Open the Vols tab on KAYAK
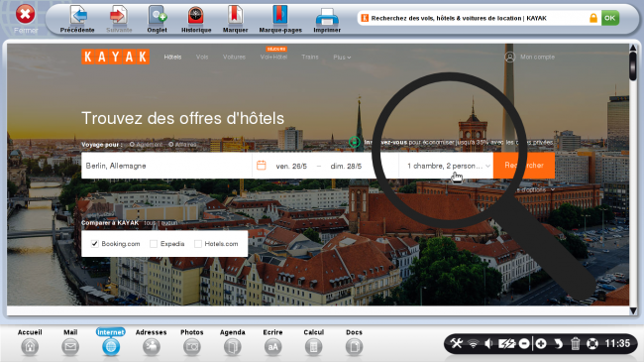This screenshot has width=644, height=362. click(x=202, y=58)
